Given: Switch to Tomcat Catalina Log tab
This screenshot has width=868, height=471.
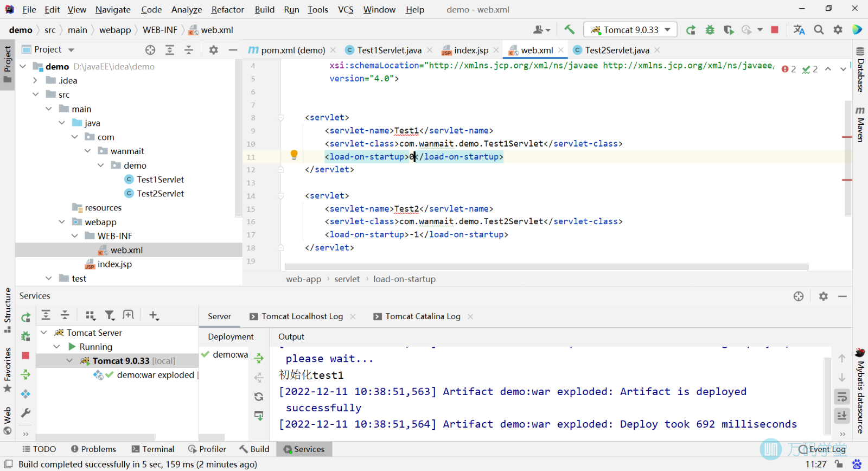Looking at the screenshot, I should click(423, 316).
